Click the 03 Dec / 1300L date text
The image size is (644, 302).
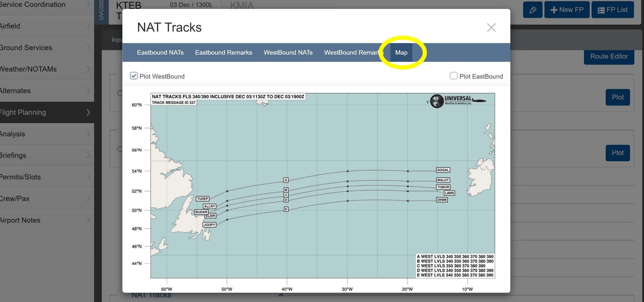[x=191, y=5]
